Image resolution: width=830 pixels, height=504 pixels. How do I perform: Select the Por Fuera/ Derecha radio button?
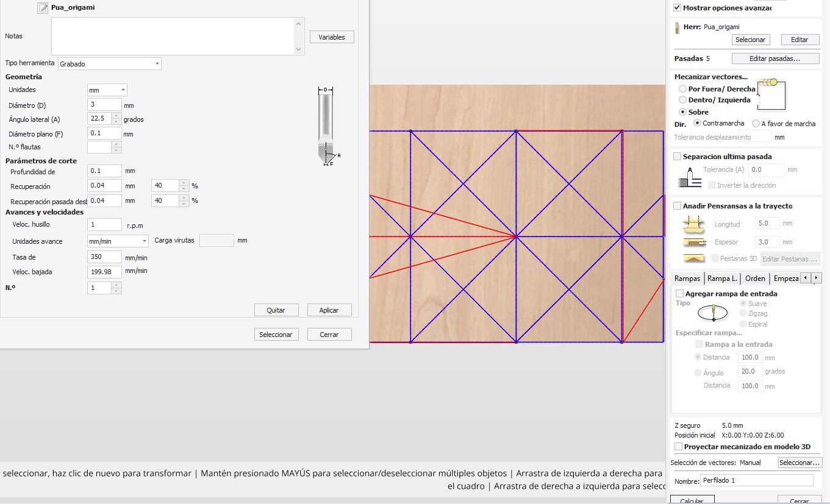[682, 89]
